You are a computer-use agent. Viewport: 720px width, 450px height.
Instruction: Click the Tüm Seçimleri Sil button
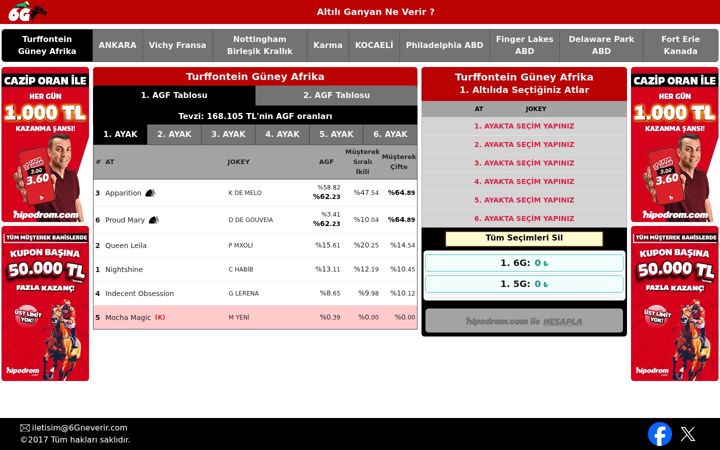[x=524, y=238]
